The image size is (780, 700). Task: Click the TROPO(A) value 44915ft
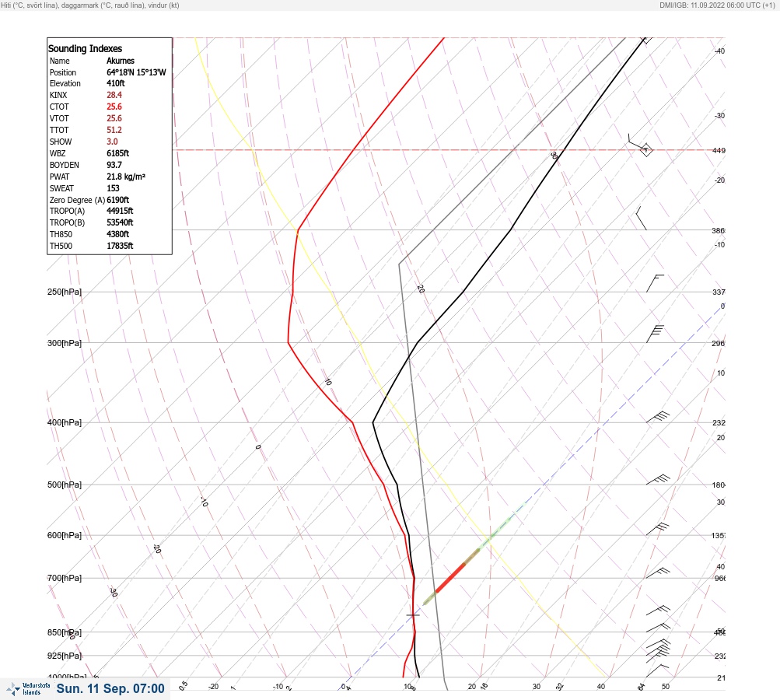coord(120,211)
